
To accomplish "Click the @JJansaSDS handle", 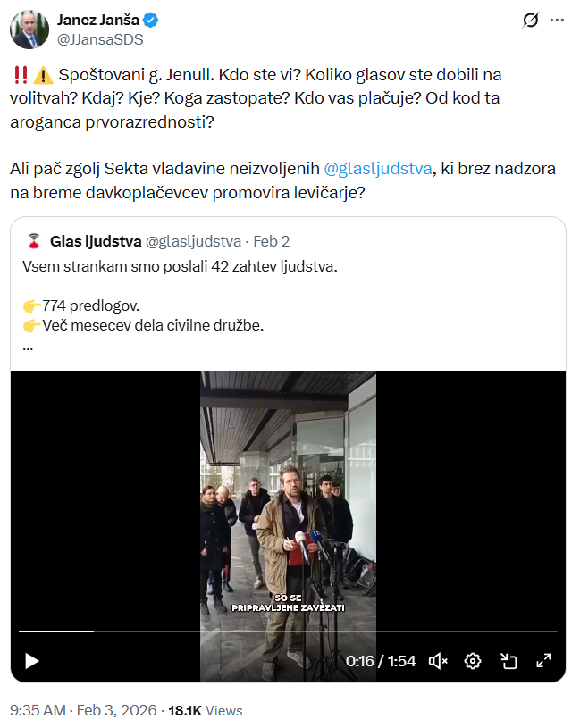I will [x=100, y=39].
